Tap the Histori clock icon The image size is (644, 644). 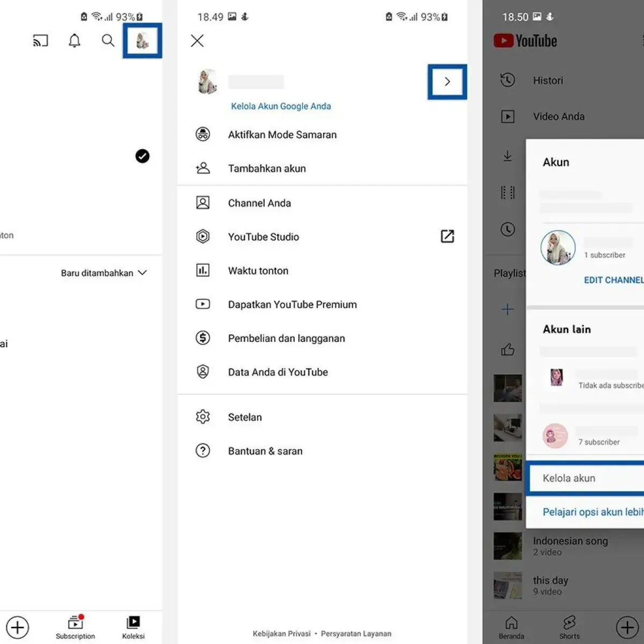tap(508, 80)
